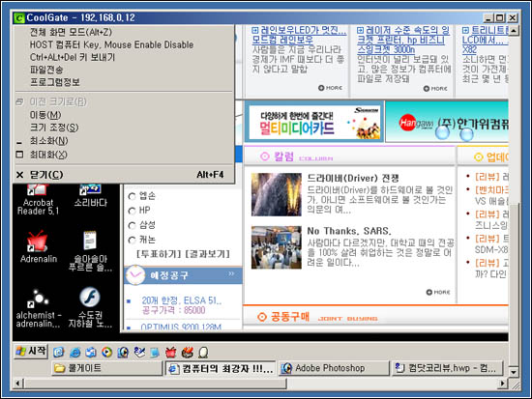Click the No Thanks SARS article thumbnail
Screen dimensions: 532x399
coord(277,247)
